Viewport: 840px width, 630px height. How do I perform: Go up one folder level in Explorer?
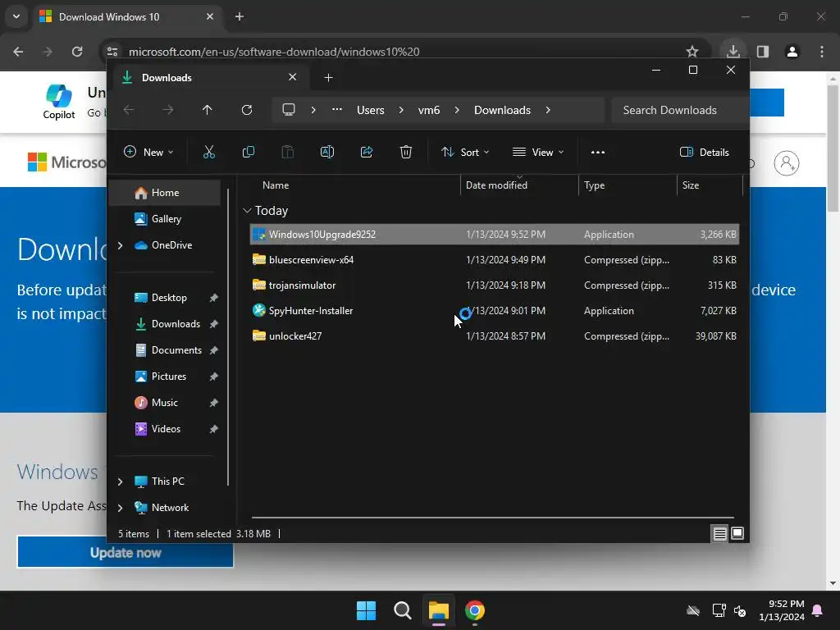tap(208, 110)
